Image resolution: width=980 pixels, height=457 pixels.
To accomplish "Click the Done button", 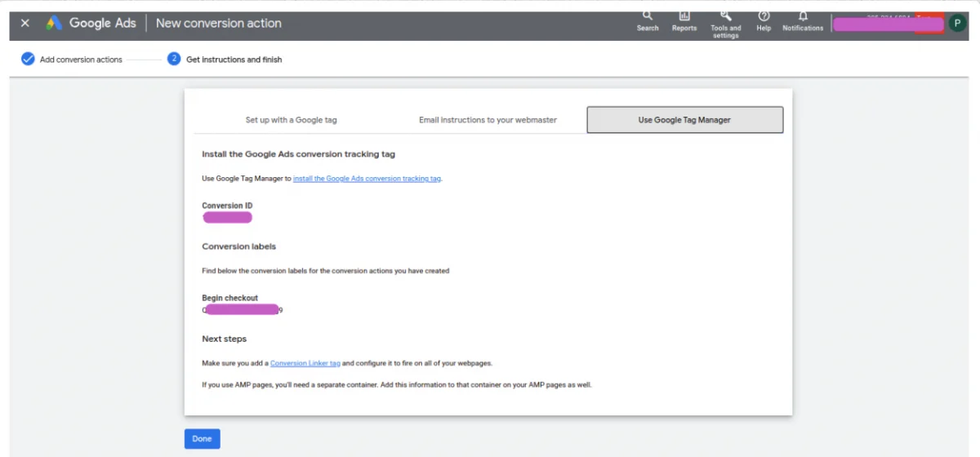I will (x=202, y=439).
